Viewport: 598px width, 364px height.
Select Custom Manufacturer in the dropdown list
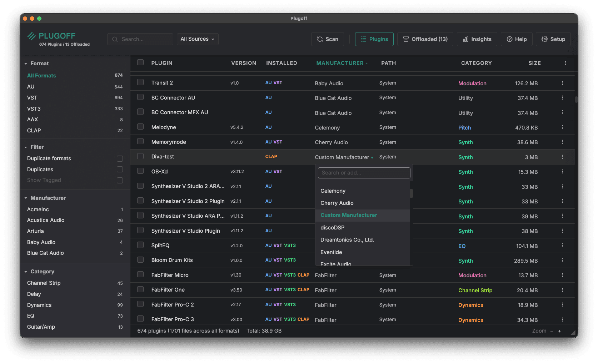[362, 215]
